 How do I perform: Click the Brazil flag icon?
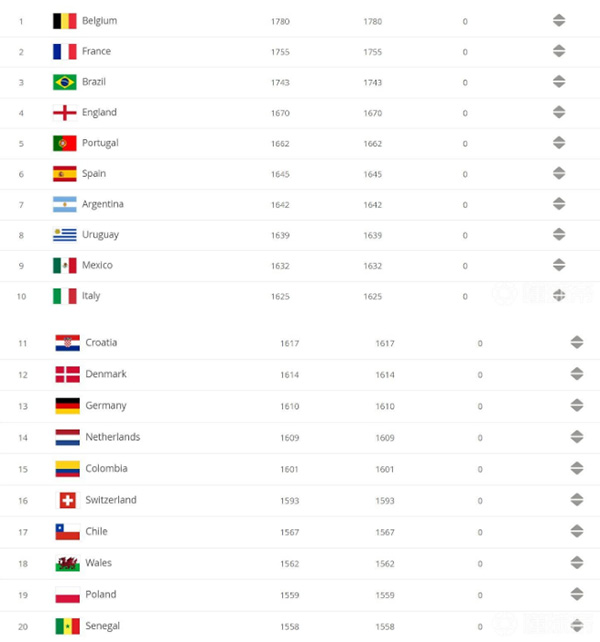pyautogui.click(x=64, y=82)
